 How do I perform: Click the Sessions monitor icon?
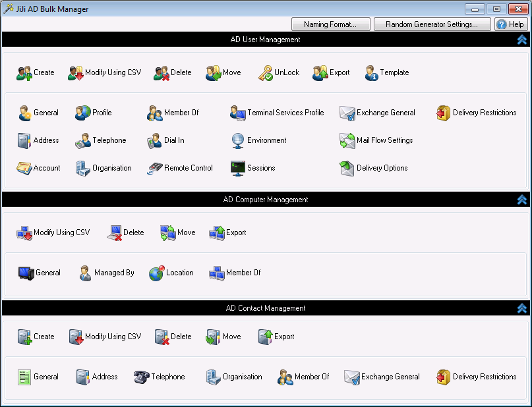(x=238, y=168)
